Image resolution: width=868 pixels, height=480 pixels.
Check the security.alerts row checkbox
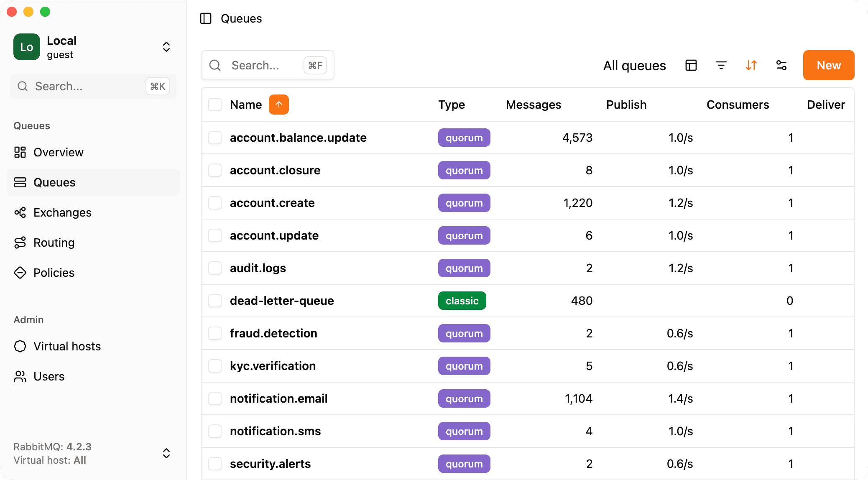tap(215, 464)
